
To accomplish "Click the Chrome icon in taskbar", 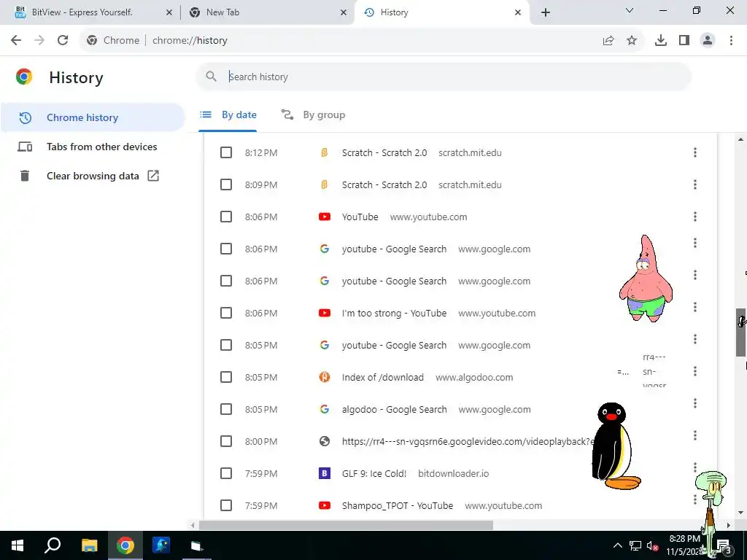I will [125, 545].
